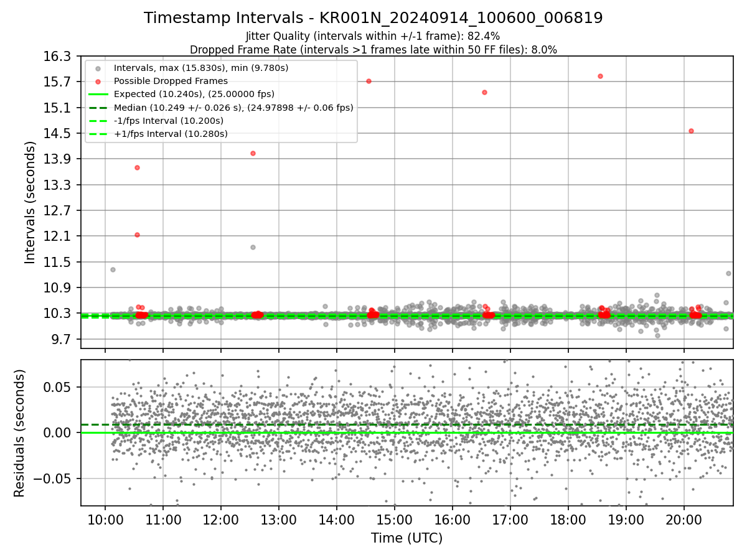
Task: Select the 'Jitter Quality ... 82.4%' subtitle line
Action: (x=373, y=36)
